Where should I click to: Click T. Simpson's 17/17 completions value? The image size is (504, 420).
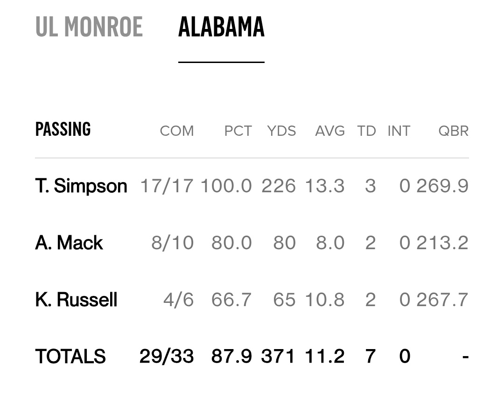167,186
